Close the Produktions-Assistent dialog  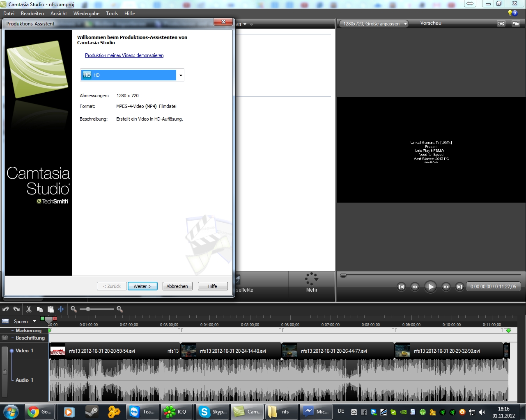223,22
